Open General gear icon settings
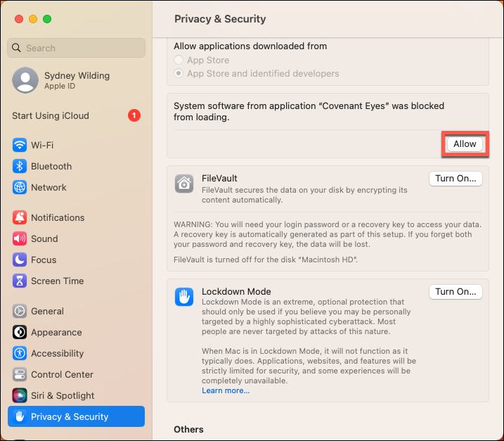 [19, 312]
